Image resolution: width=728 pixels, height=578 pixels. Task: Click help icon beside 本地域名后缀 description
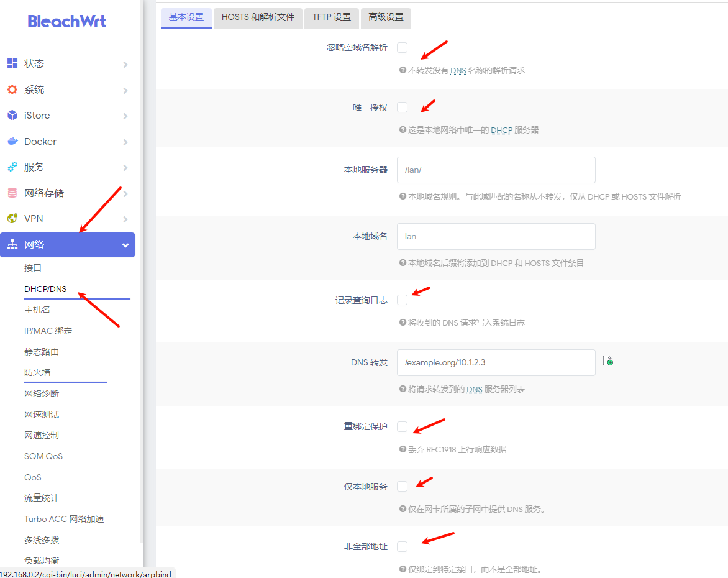point(403,263)
